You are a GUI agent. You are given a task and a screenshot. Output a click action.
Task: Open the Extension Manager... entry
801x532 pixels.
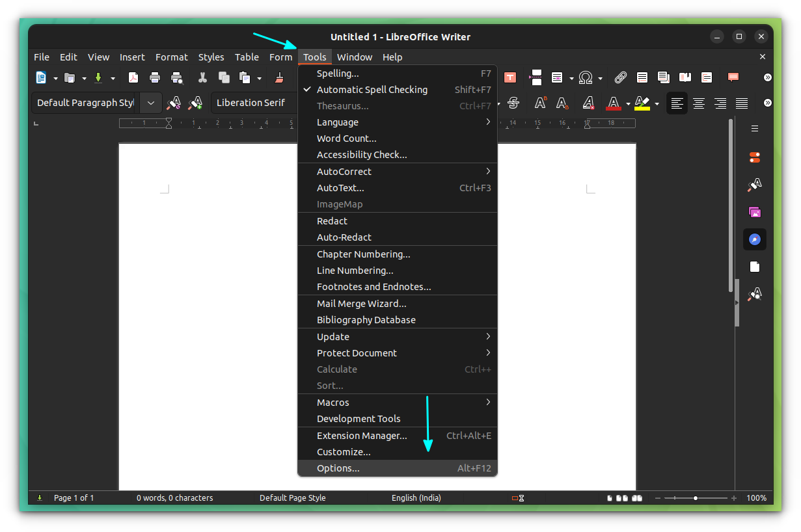tap(398, 436)
